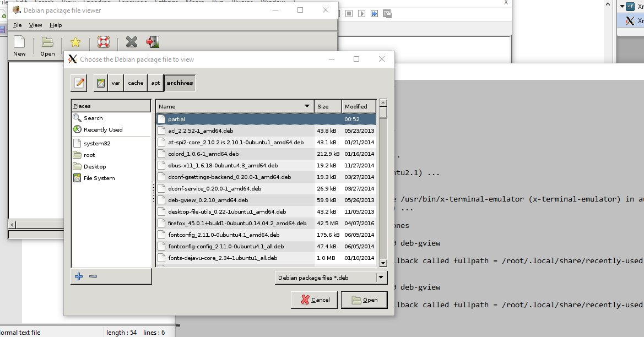This screenshot has height=337, width=644.
Task: Click the star favorites toolbar icon
Action: [x=75, y=42]
